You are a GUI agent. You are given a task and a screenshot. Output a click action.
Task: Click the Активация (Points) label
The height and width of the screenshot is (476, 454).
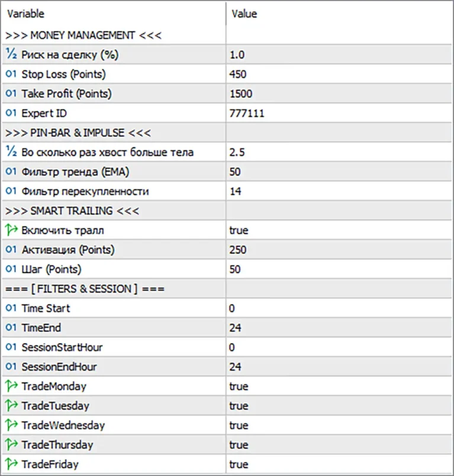68,250
